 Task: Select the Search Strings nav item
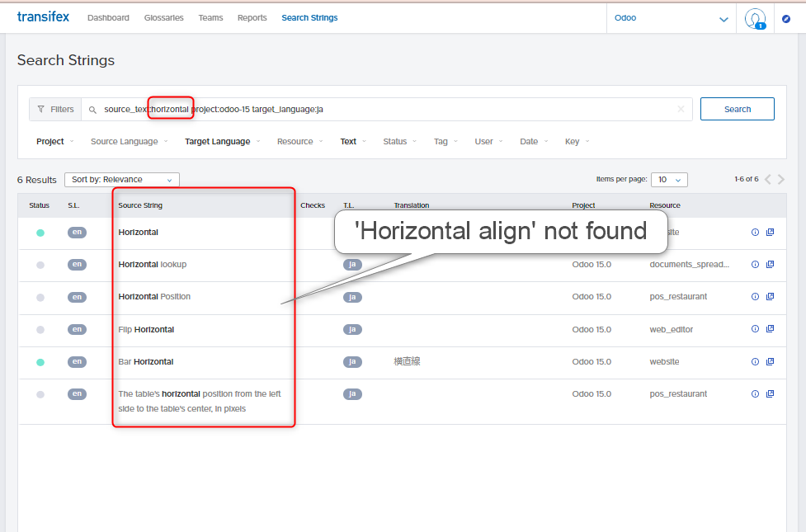pos(309,17)
